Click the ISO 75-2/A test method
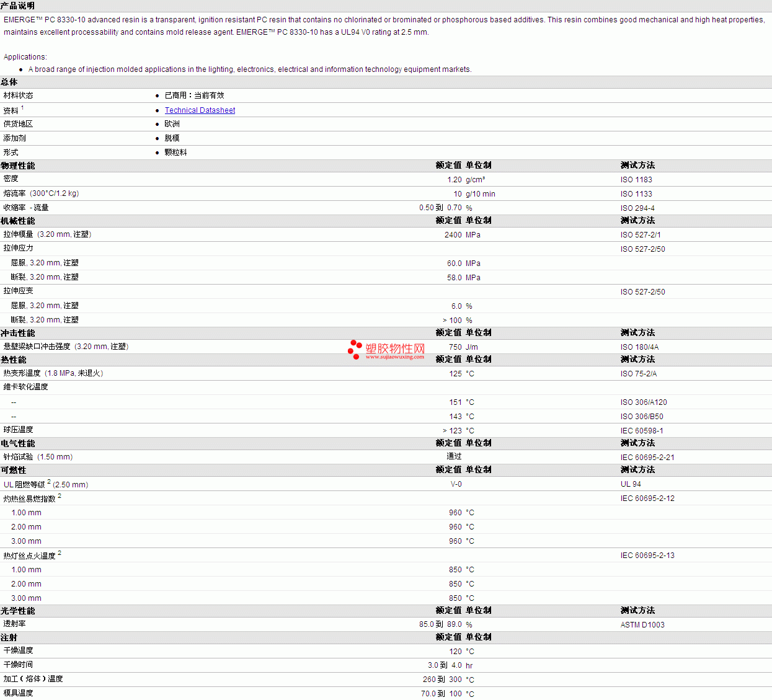772x700 pixels. click(x=639, y=374)
